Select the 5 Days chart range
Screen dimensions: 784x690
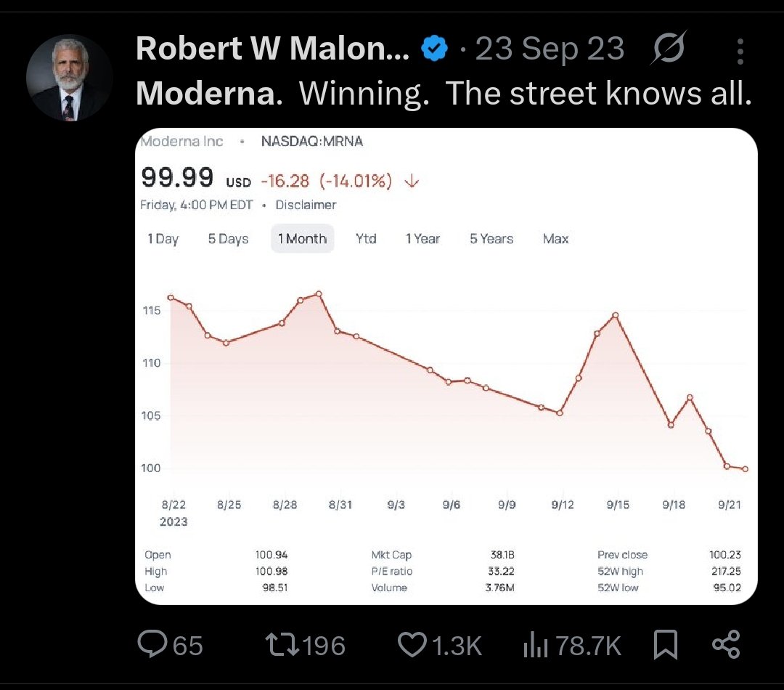pyautogui.click(x=228, y=239)
